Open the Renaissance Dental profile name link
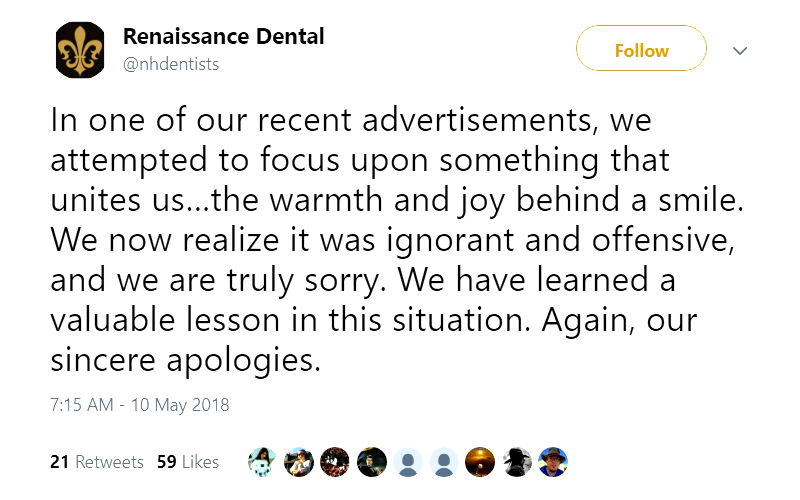The height and width of the screenshot is (500, 800). pos(223,37)
